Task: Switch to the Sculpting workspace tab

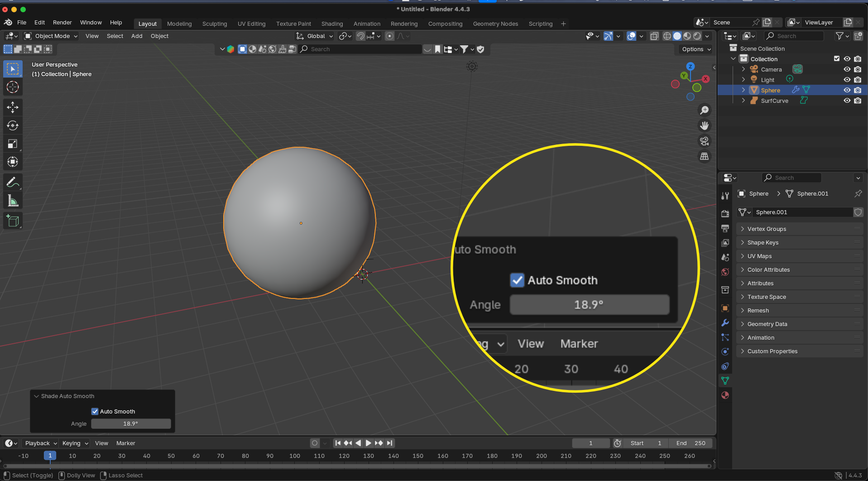Action: pos(215,24)
